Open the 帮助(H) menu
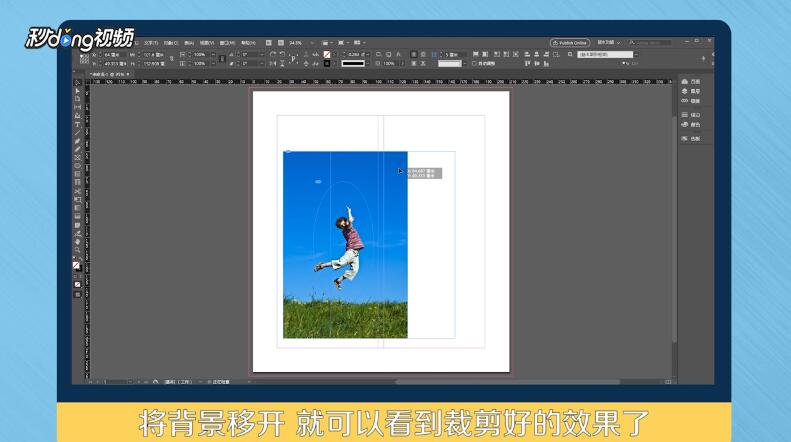This screenshot has width=791, height=442. pos(248,43)
